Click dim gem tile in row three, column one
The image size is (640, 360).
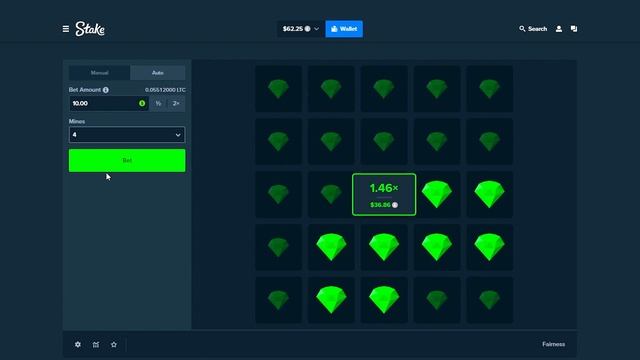(x=278, y=194)
